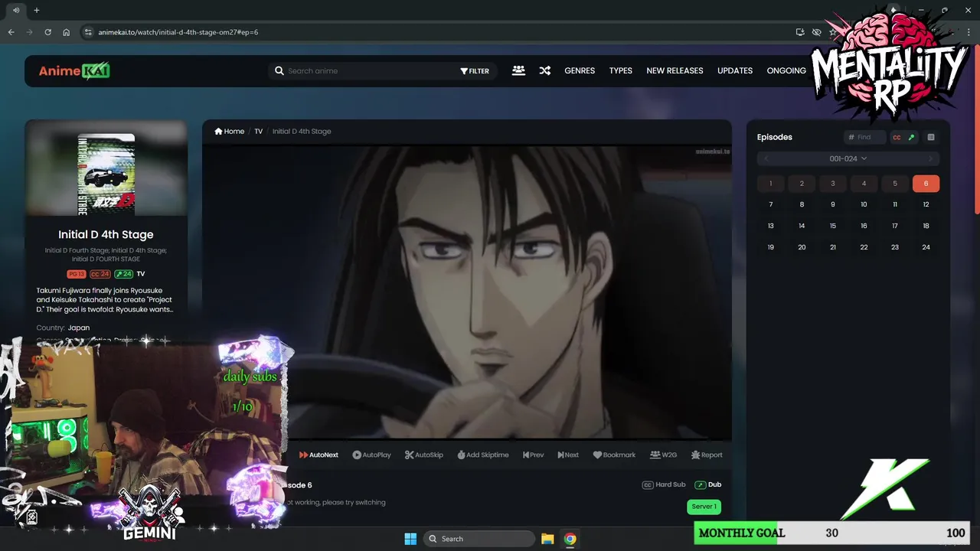Screen dimensions: 980x551
Task: Select episode 5
Action: tap(895, 184)
